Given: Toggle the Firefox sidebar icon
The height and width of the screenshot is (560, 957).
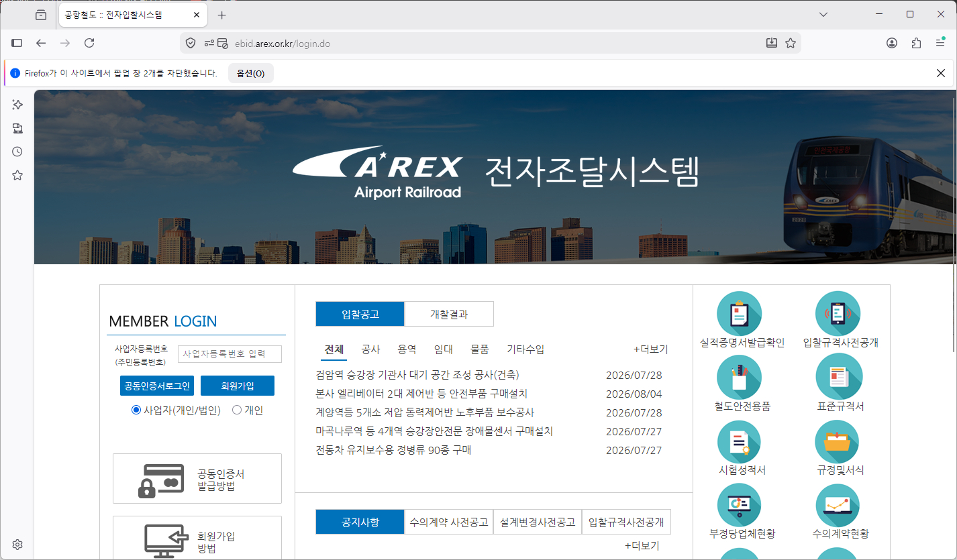Looking at the screenshot, I should pyautogui.click(x=17, y=43).
